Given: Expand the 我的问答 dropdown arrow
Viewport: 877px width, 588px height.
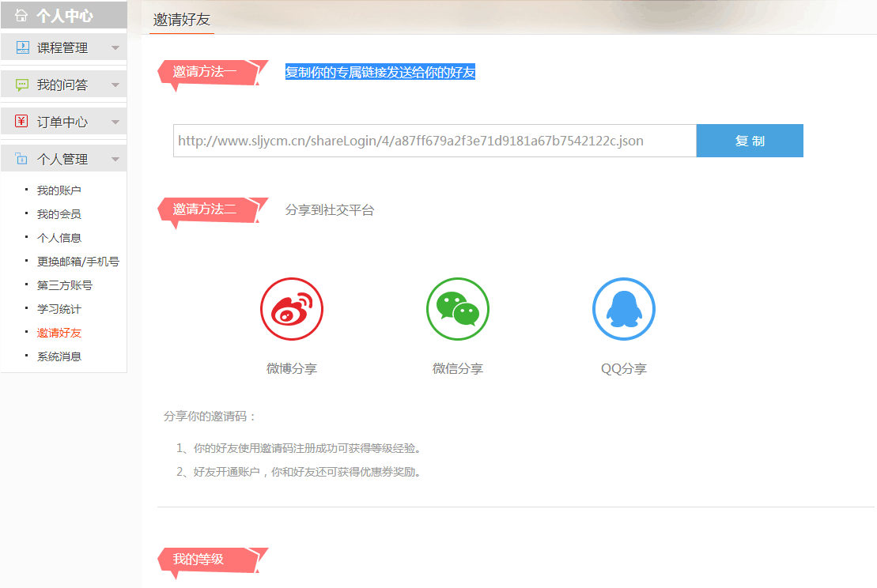Looking at the screenshot, I should point(115,85).
